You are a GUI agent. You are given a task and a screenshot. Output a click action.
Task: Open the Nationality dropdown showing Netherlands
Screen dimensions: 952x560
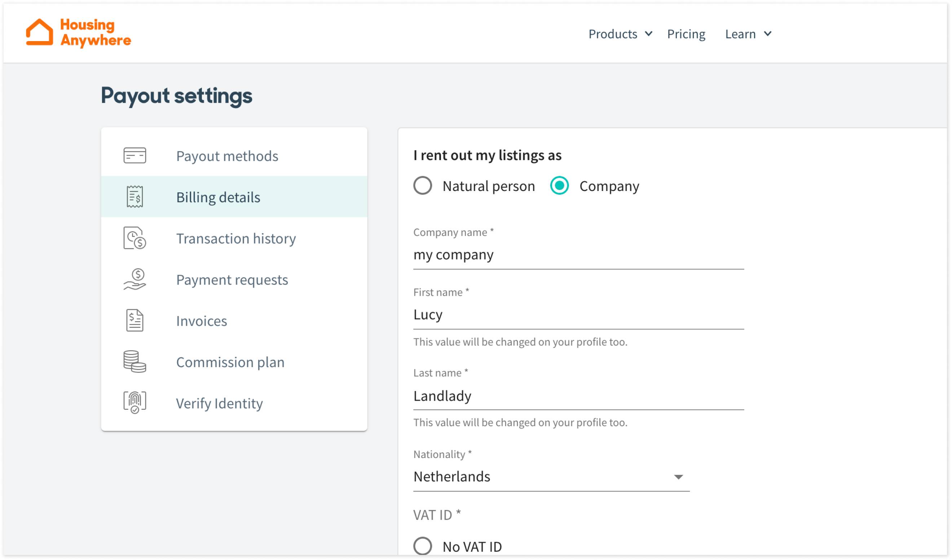tap(551, 477)
